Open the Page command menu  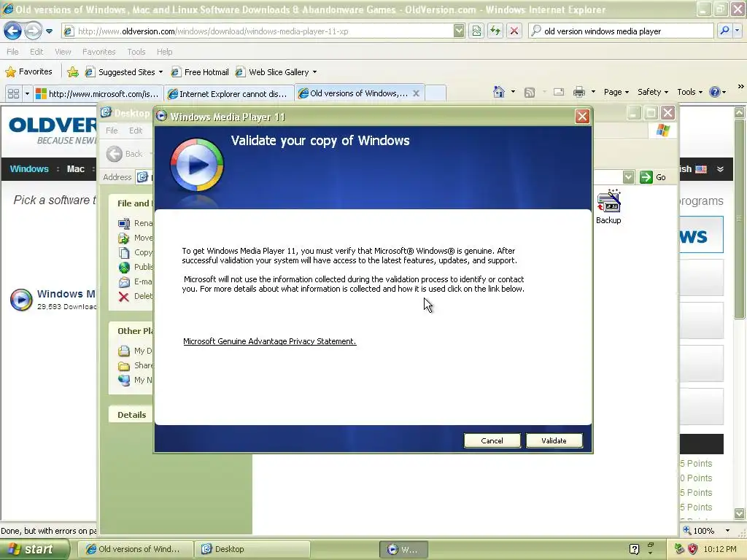(x=616, y=92)
